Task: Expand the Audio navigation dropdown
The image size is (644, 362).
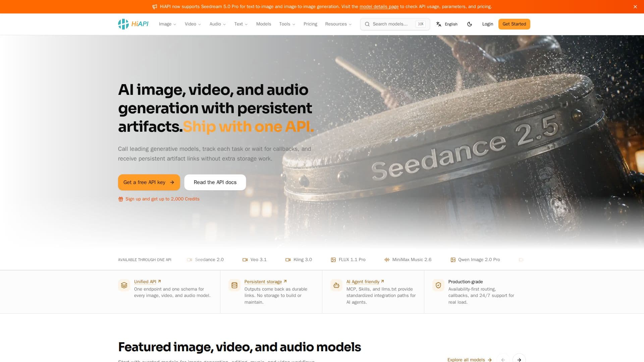Action: tap(218, 24)
